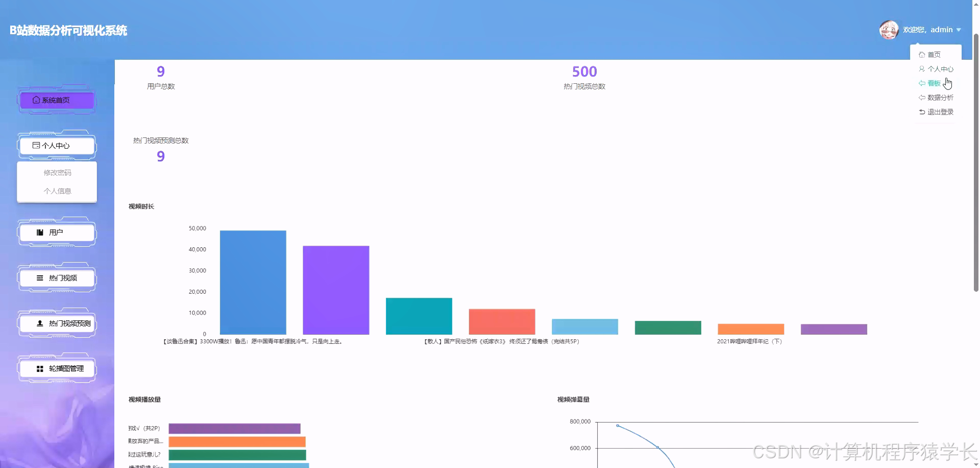Choose 个人中心 in the admin dropdown menu
Image resolution: width=980 pixels, height=468 pixels.
pos(936,69)
